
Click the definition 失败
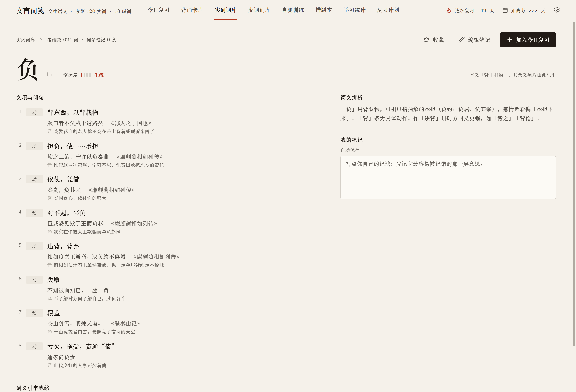[54, 280]
